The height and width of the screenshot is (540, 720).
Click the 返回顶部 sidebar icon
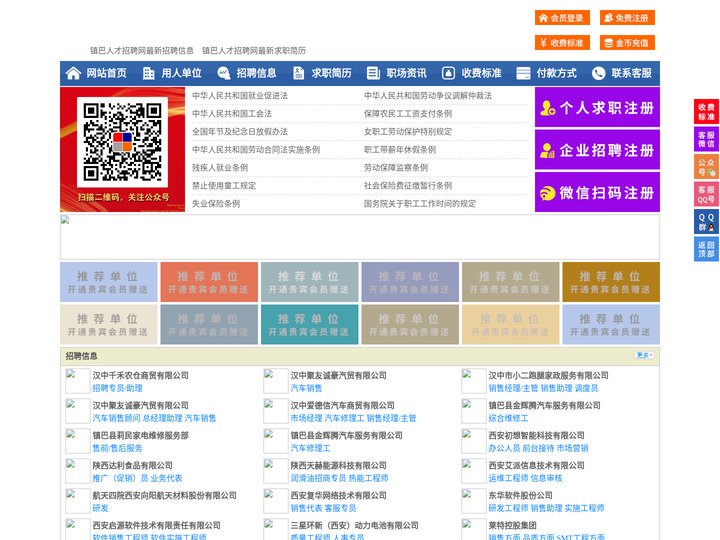click(x=706, y=249)
